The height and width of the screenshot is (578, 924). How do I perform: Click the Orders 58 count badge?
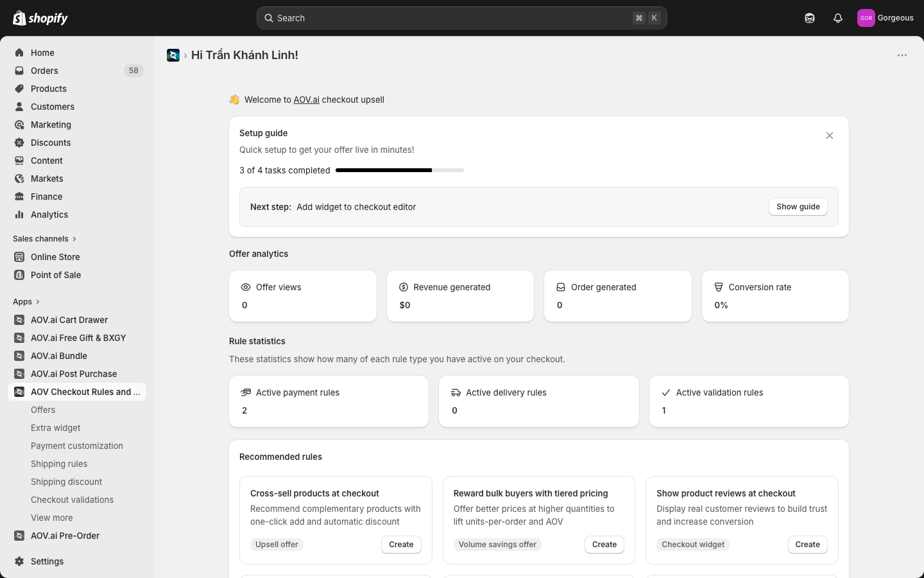click(133, 71)
